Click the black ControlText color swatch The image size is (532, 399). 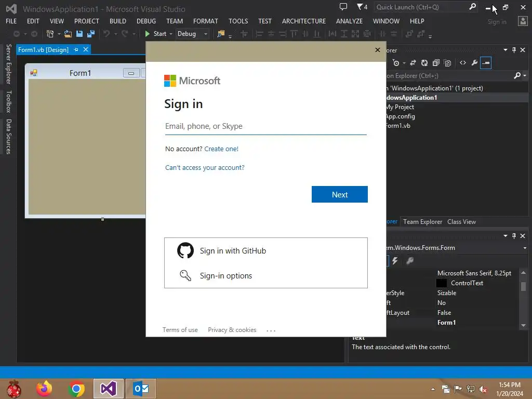[442, 283]
